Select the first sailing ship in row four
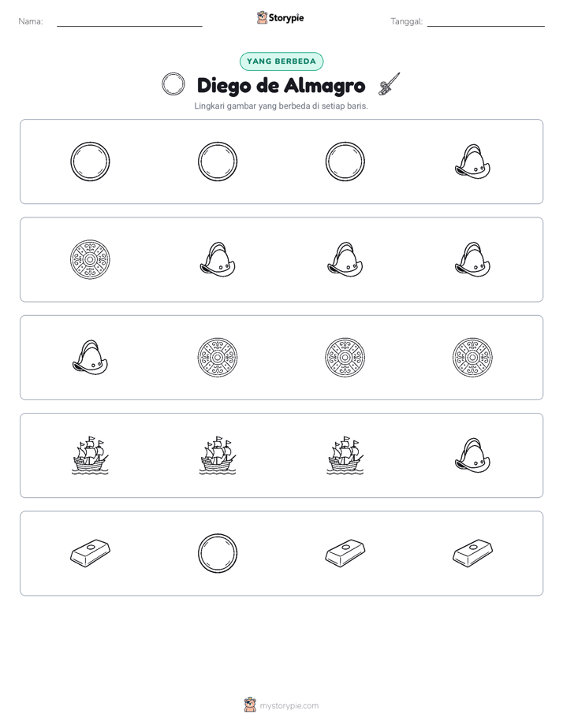Screen dimensions: 563x728 click(90, 455)
